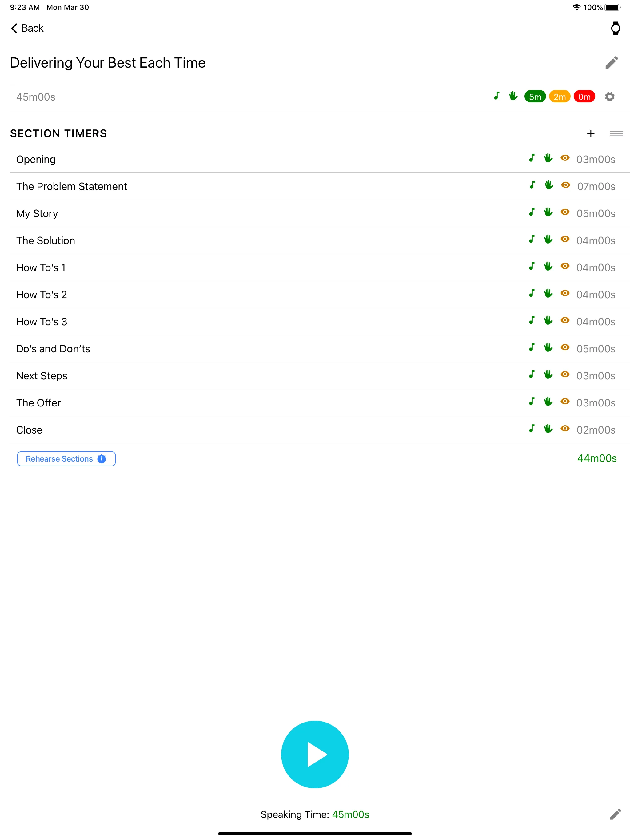Tap the title Delivering Your Best Each Time
Image resolution: width=630 pixels, height=840 pixels.
[x=108, y=63]
